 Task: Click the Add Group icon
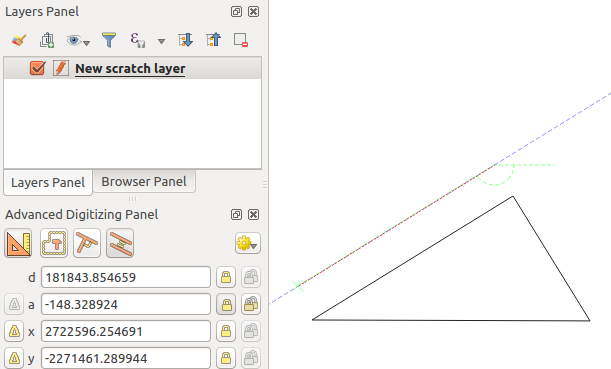(x=47, y=40)
